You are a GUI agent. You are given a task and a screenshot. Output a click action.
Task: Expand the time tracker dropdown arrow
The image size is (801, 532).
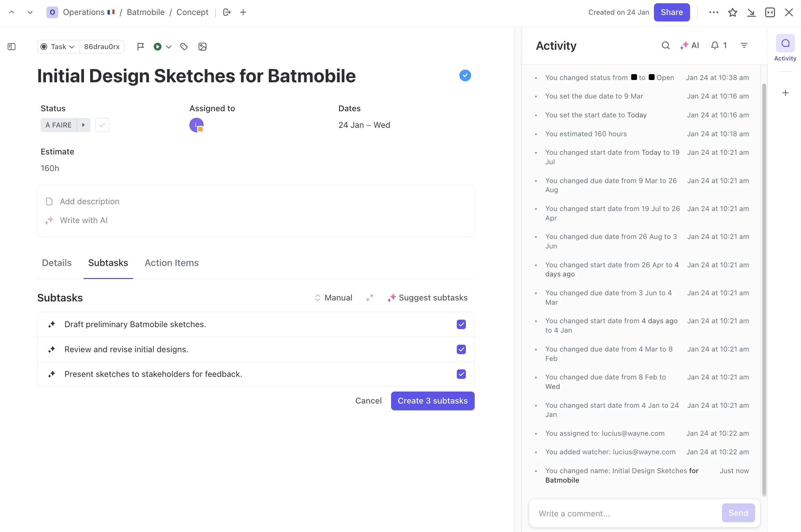[169, 47]
